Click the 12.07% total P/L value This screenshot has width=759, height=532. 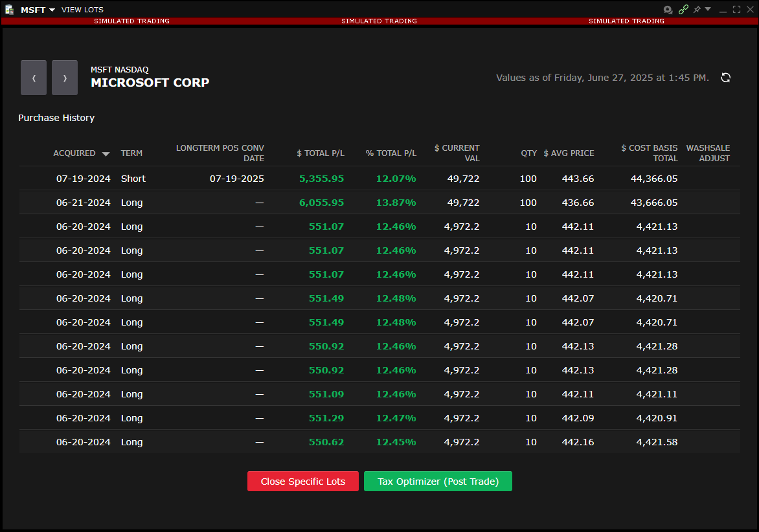point(396,179)
